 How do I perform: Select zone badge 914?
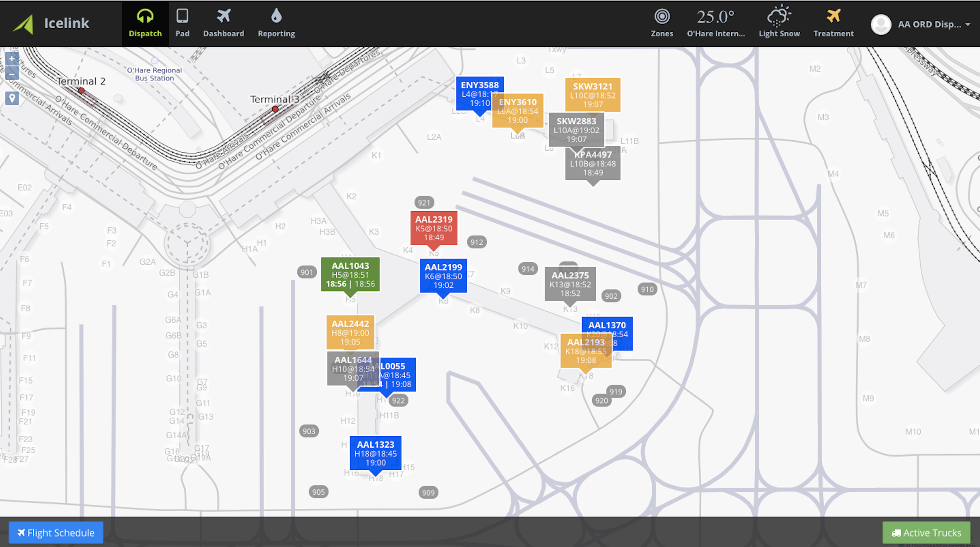(528, 269)
